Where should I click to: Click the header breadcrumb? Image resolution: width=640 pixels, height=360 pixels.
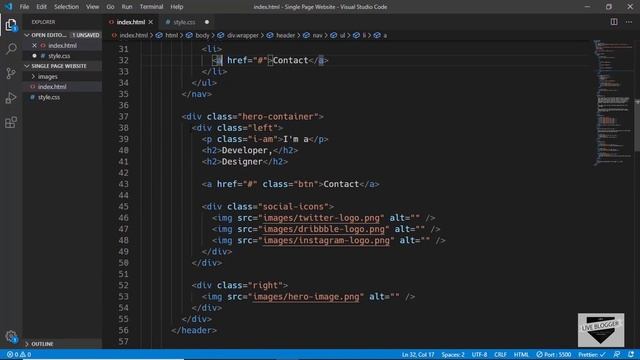click(285, 36)
